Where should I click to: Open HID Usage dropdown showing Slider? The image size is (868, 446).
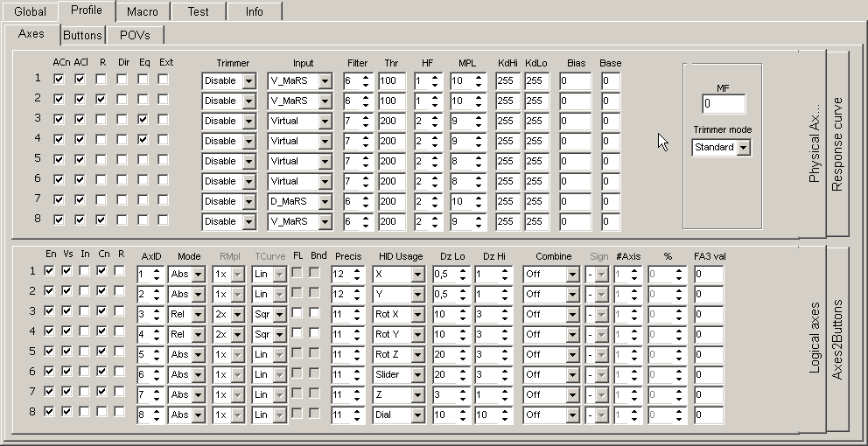click(x=418, y=374)
